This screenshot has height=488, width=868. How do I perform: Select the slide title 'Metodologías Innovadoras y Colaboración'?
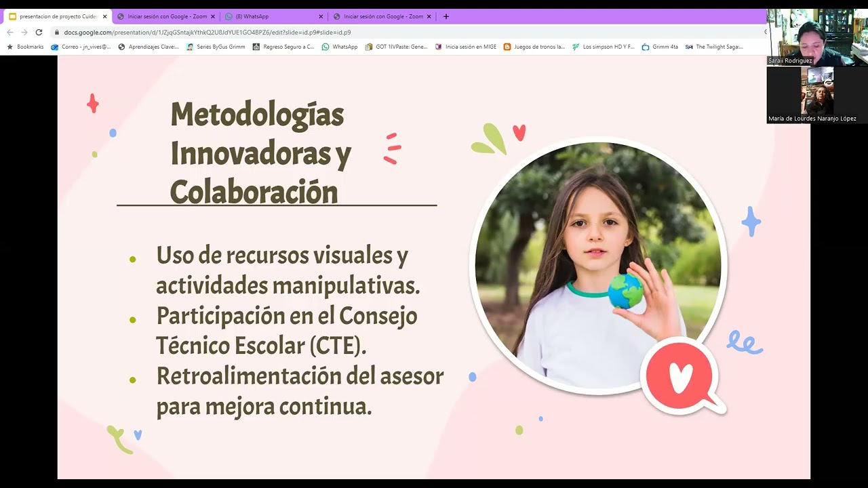(260, 154)
